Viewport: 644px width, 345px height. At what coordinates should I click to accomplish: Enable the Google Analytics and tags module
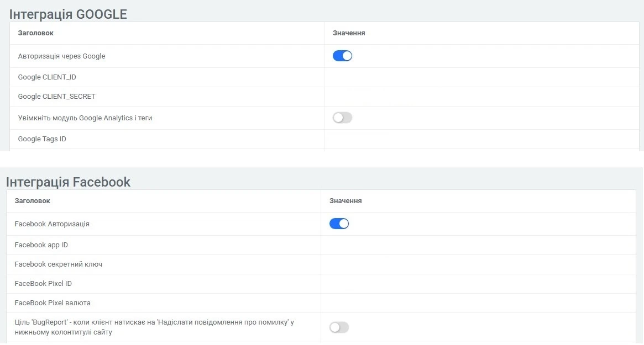click(x=342, y=118)
